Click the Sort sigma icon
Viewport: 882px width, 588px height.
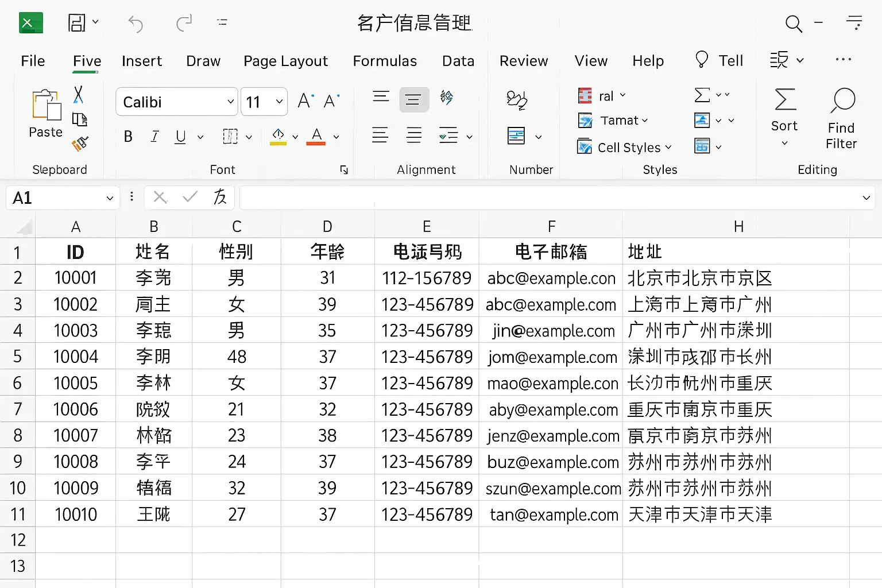coord(785,99)
